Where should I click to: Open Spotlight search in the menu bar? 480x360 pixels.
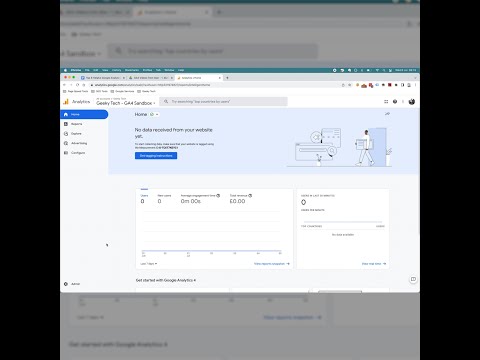[x=384, y=70]
